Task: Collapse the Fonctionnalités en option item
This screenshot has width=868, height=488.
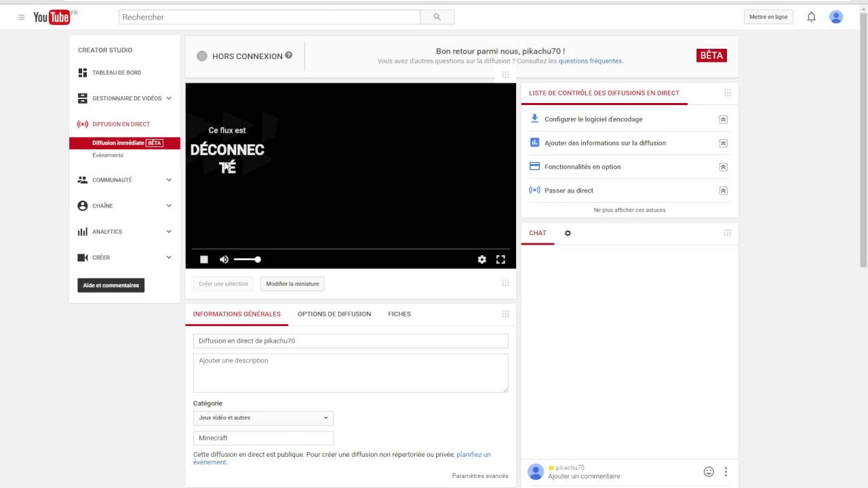Action: (723, 167)
